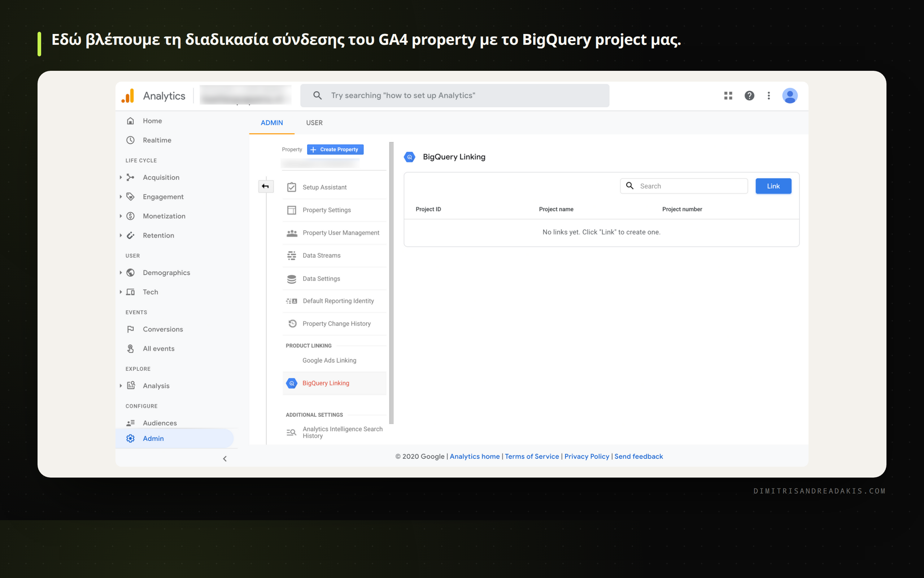Expand the Engagement section arrow
The width and height of the screenshot is (924, 578).
tap(121, 197)
